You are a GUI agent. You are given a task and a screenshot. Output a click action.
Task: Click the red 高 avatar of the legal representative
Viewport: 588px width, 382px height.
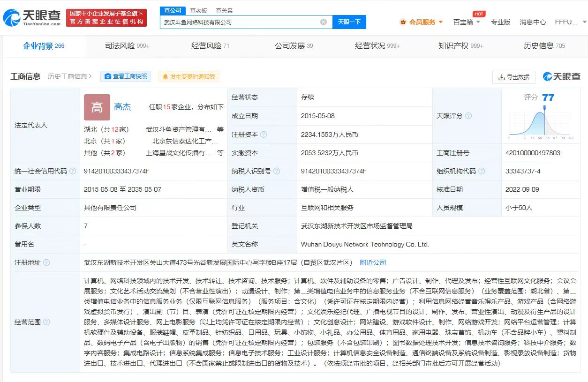point(97,107)
